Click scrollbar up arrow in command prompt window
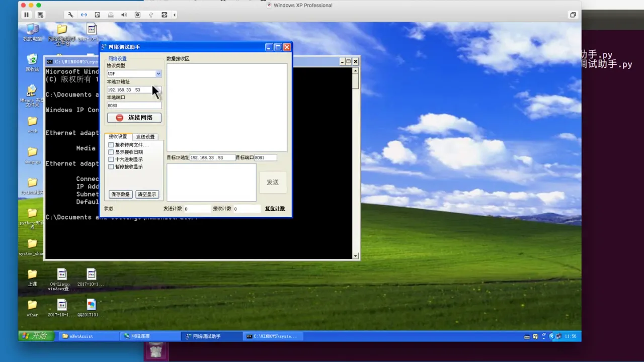This screenshot has width=644, height=362. point(356,70)
